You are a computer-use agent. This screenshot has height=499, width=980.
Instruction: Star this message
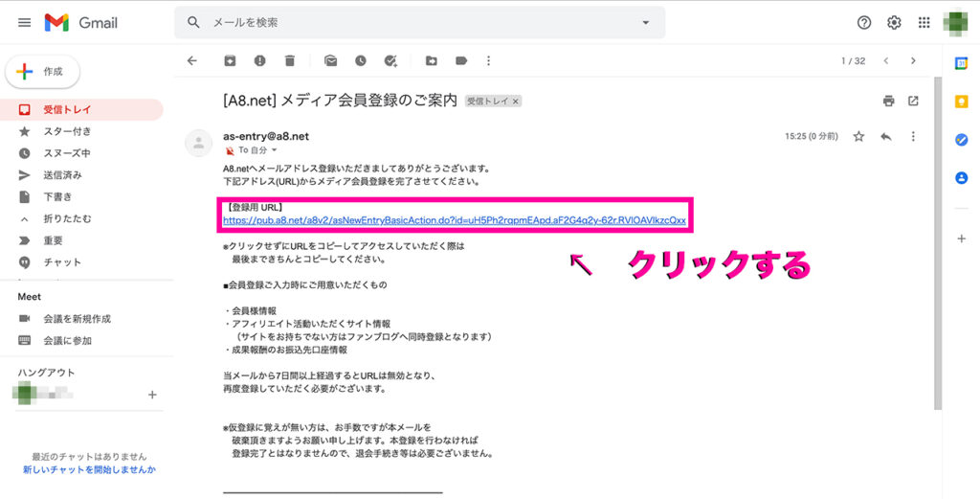(858, 136)
